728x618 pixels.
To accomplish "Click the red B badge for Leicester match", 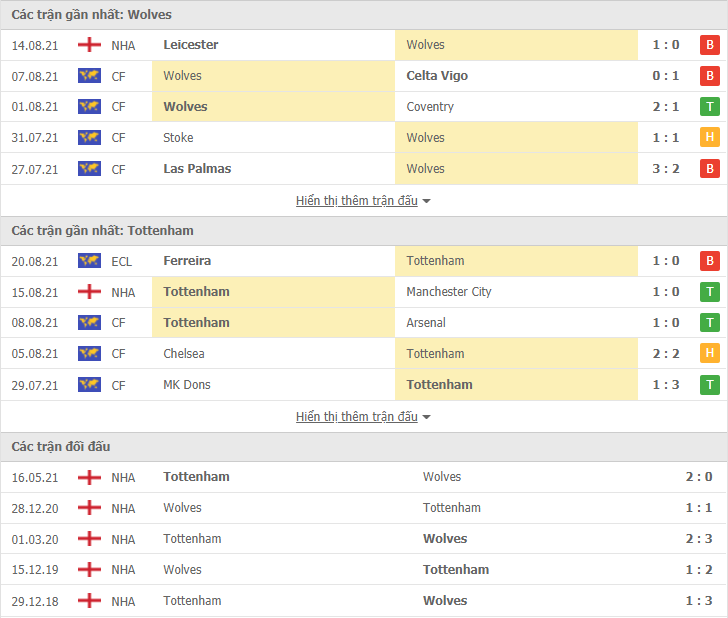I will (709, 45).
